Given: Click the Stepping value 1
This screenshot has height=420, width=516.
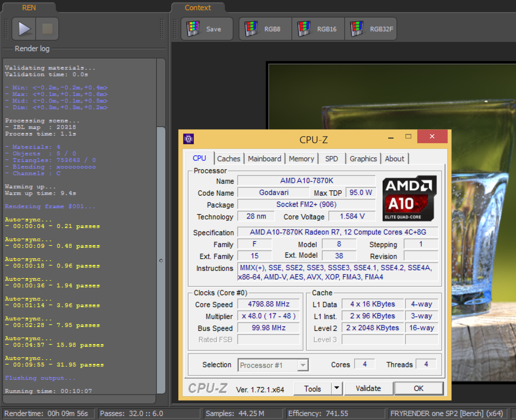Looking at the screenshot, I should pyautogui.click(x=421, y=244).
